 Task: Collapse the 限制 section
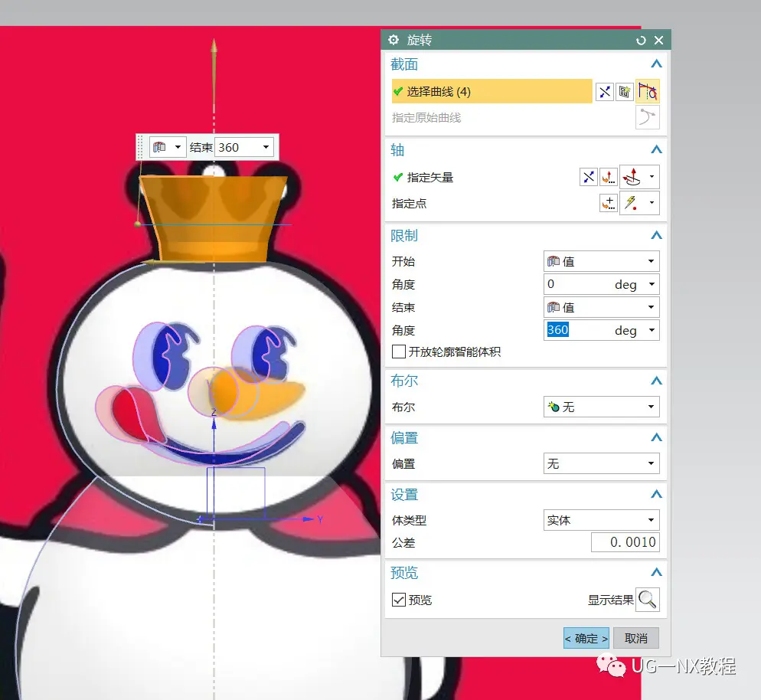(x=656, y=235)
